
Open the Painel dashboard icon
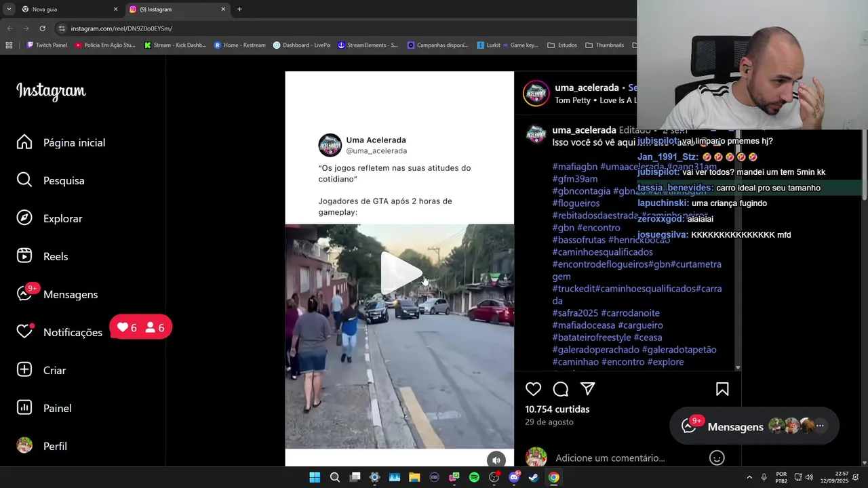tap(24, 407)
